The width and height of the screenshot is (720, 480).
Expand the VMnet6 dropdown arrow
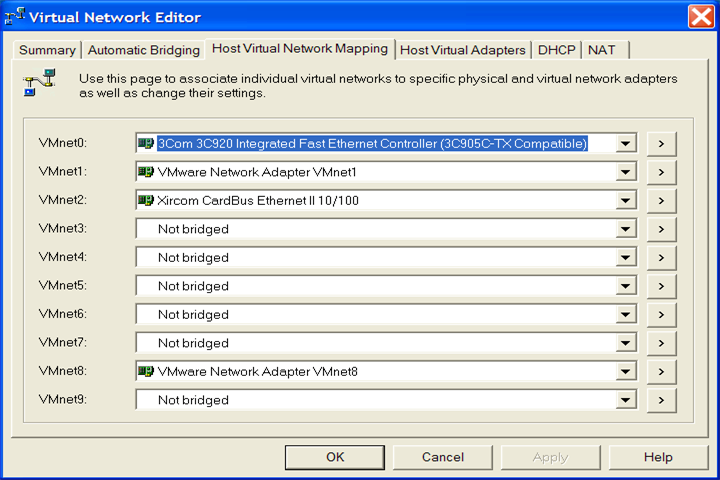pos(626,315)
